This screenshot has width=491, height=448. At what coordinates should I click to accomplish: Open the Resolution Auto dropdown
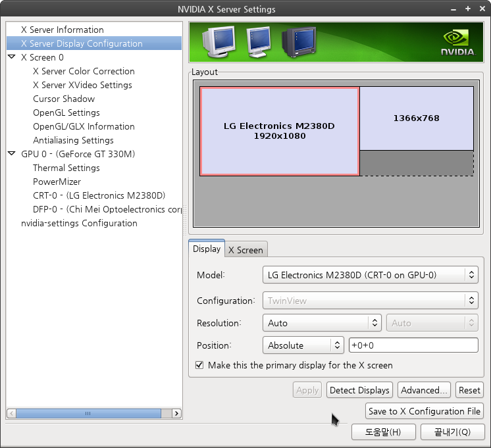322,323
